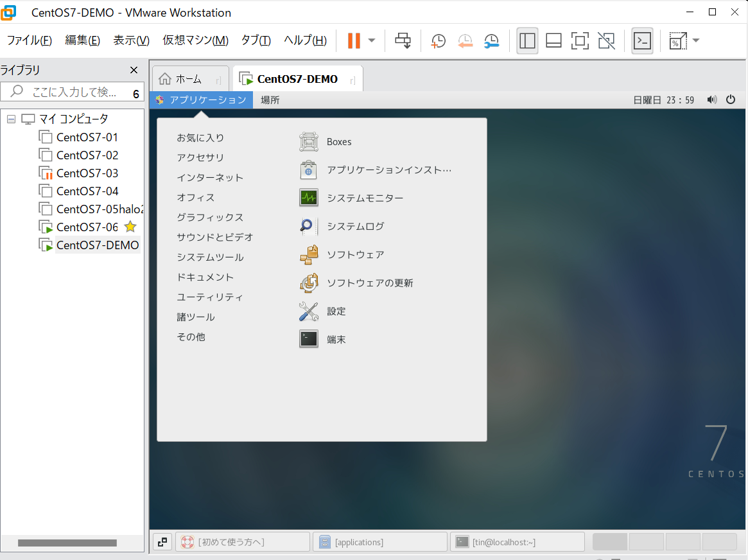Open the システムログ viewer icon
748x560 pixels.
pos(309,226)
